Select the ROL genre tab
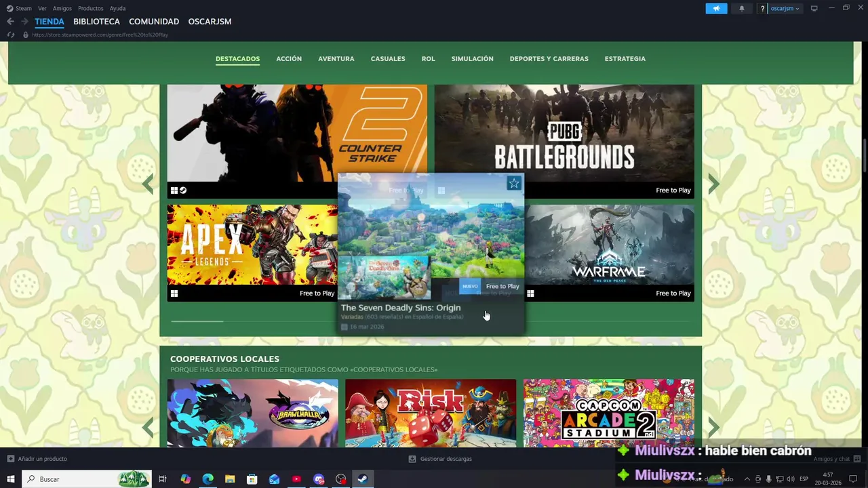 tap(428, 59)
